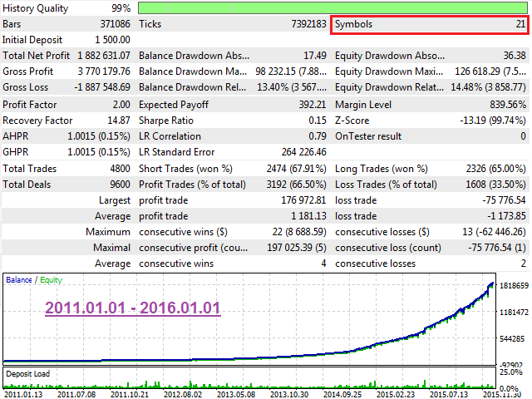Select Expected Payoff value 392.21
The image size is (532, 399).
(313, 105)
